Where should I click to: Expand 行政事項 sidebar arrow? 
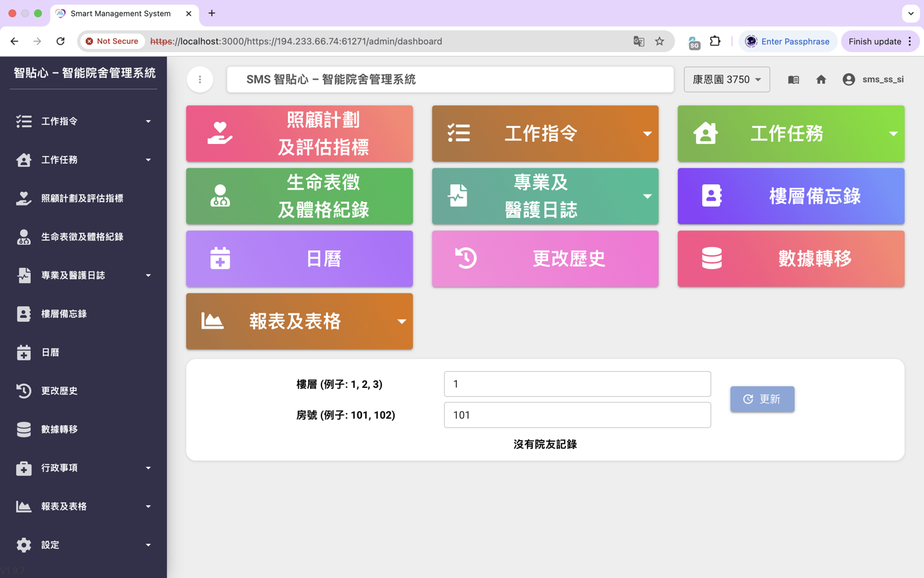pyautogui.click(x=148, y=468)
